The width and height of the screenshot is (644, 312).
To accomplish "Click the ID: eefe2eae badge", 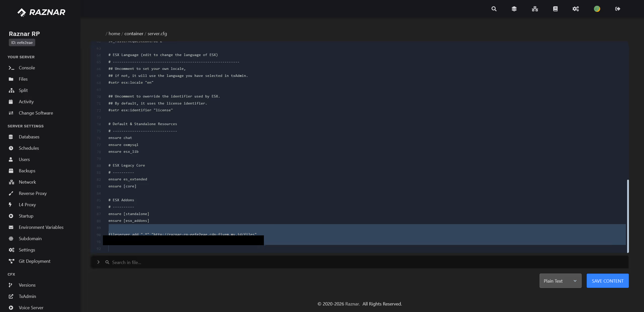I will 22,42.
